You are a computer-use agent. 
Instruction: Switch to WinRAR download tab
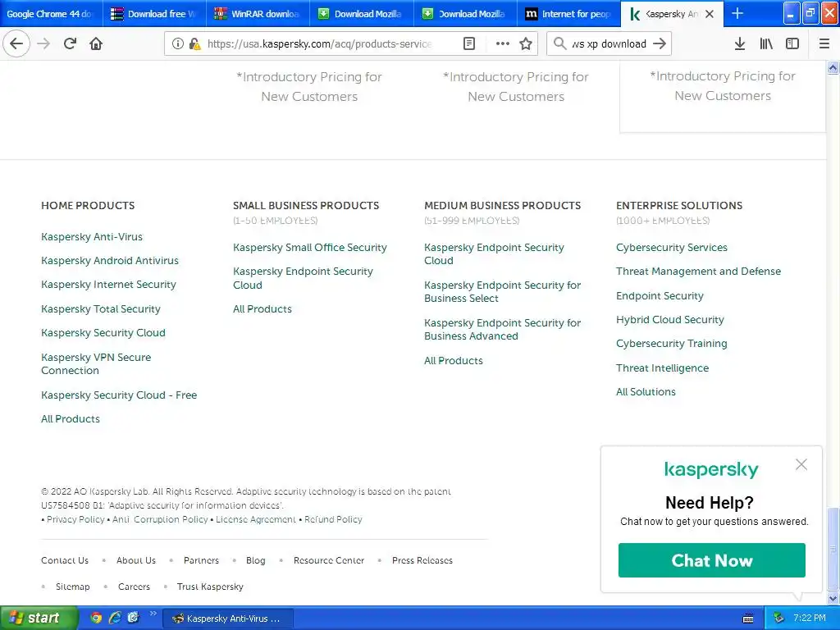(258, 13)
